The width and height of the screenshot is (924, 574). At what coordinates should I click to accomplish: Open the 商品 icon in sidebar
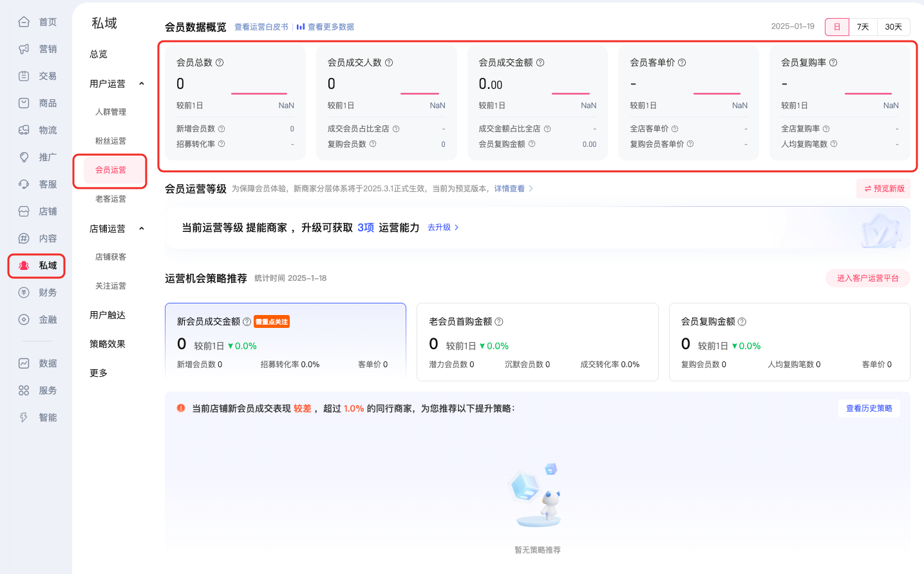click(x=24, y=103)
